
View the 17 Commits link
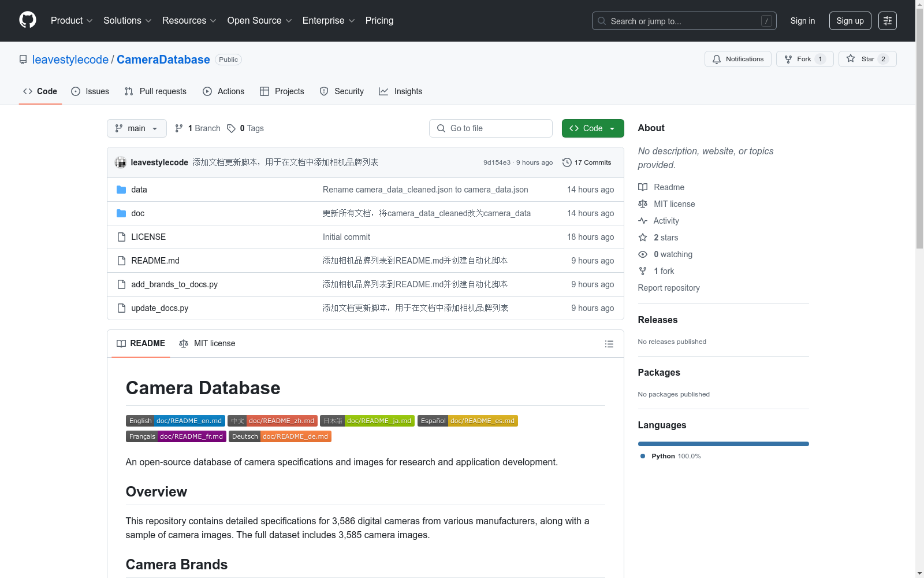point(587,162)
